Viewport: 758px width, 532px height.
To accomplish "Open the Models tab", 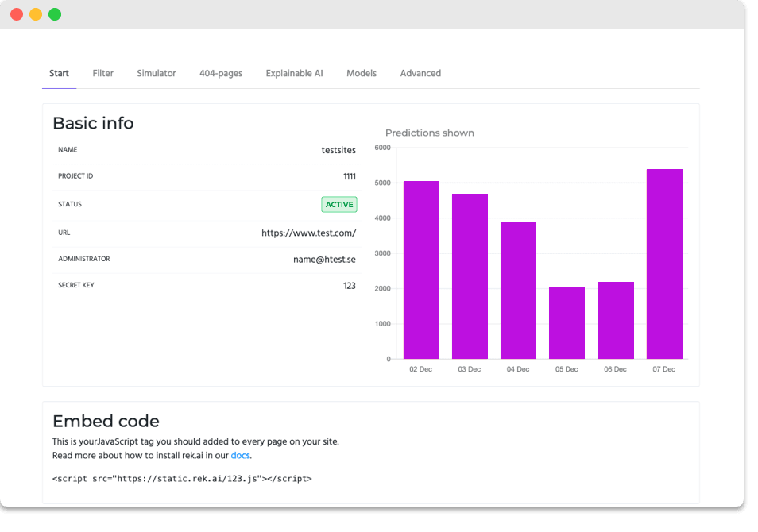I will [362, 73].
